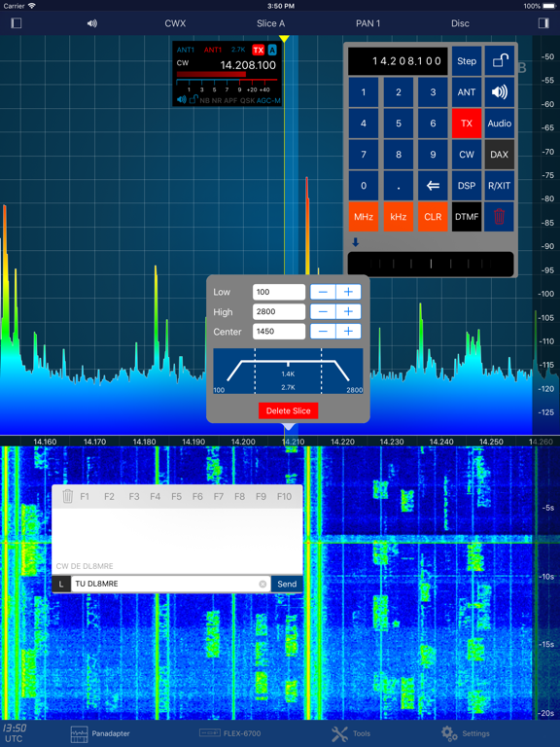Select CWX macro F1

coord(85,496)
